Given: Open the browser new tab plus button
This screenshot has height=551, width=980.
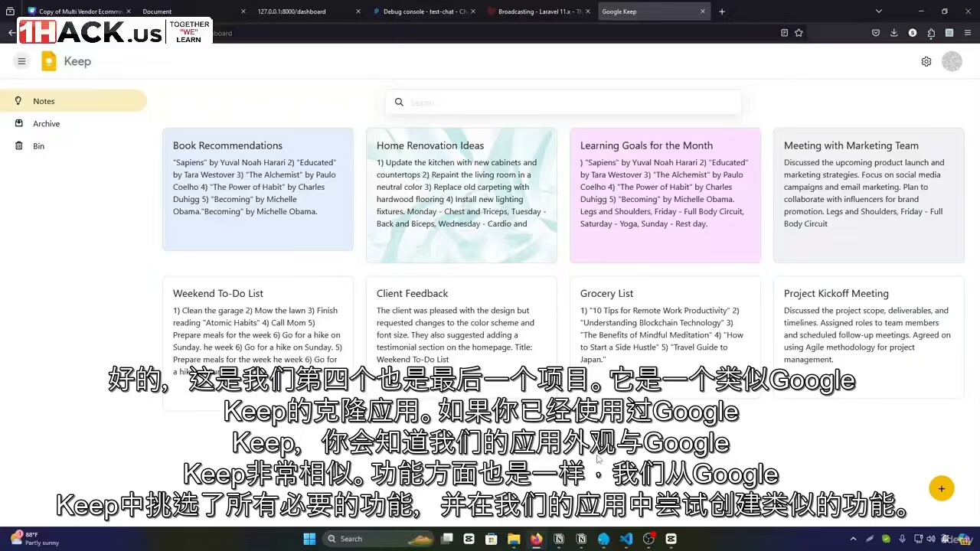Looking at the screenshot, I should point(721,11).
